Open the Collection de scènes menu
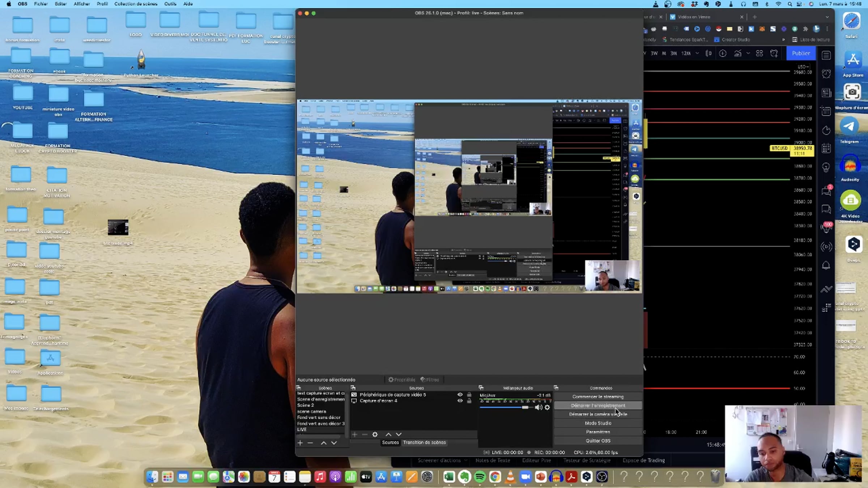 click(x=136, y=4)
